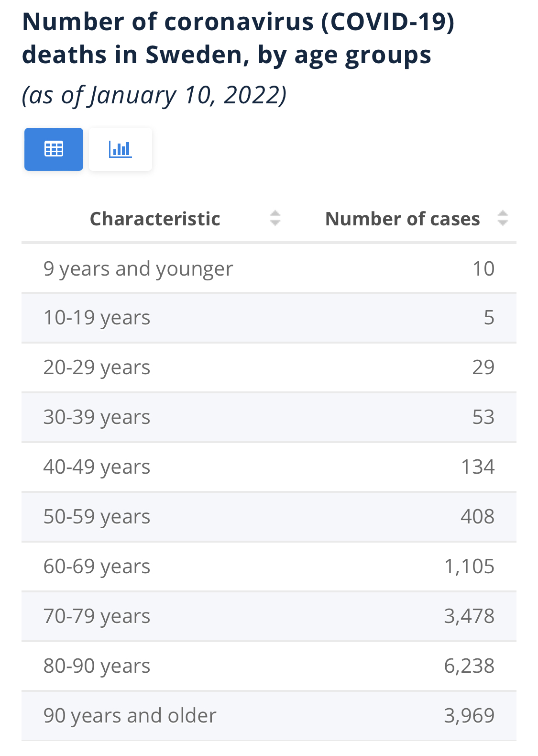538x756 pixels.
Task: Switch to the table view icon
Action: (54, 149)
